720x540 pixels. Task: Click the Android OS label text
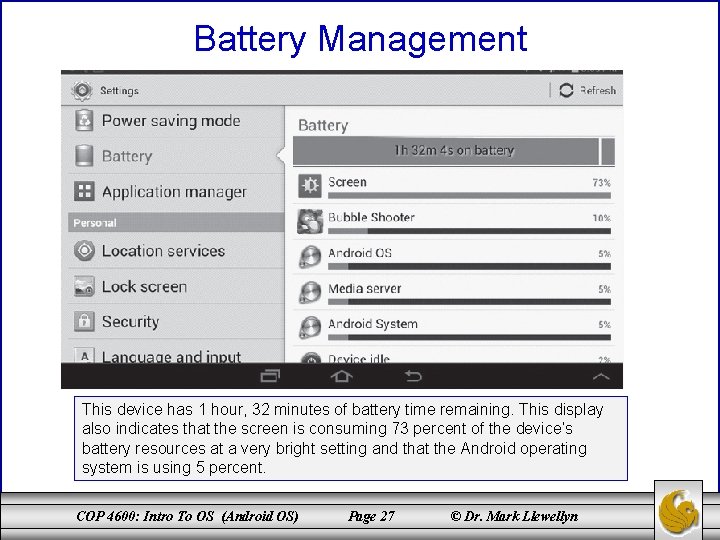point(360,253)
